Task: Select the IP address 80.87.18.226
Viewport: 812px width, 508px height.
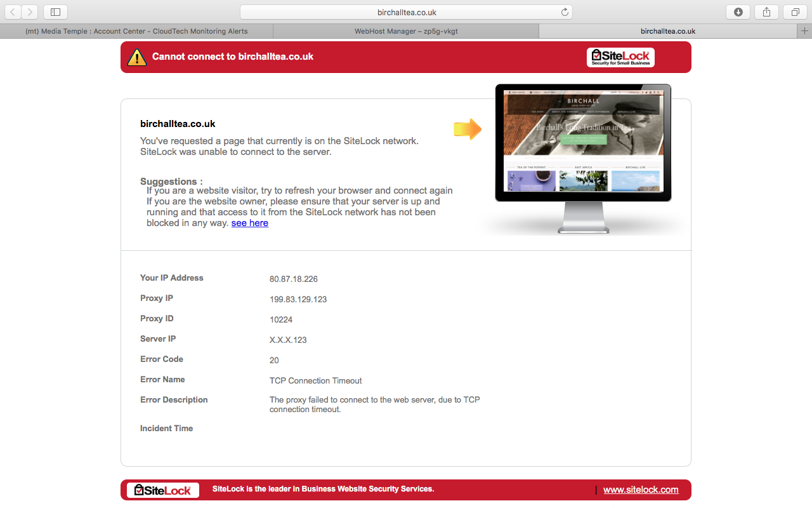Action: tap(294, 279)
